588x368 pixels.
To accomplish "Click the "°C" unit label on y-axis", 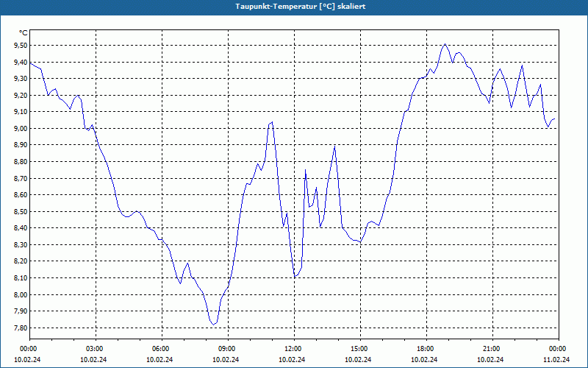I will [x=24, y=33].
